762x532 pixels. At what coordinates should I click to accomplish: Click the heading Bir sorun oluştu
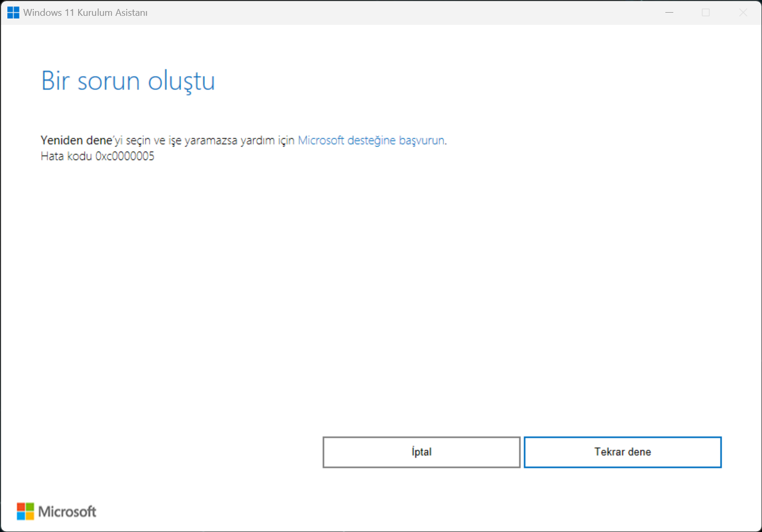tap(128, 81)
